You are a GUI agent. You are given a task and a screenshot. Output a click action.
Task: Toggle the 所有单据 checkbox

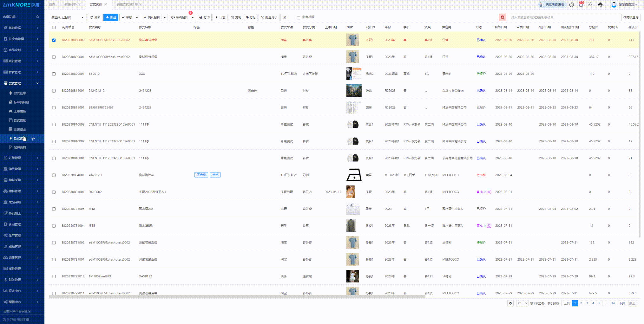pos(298,18)
